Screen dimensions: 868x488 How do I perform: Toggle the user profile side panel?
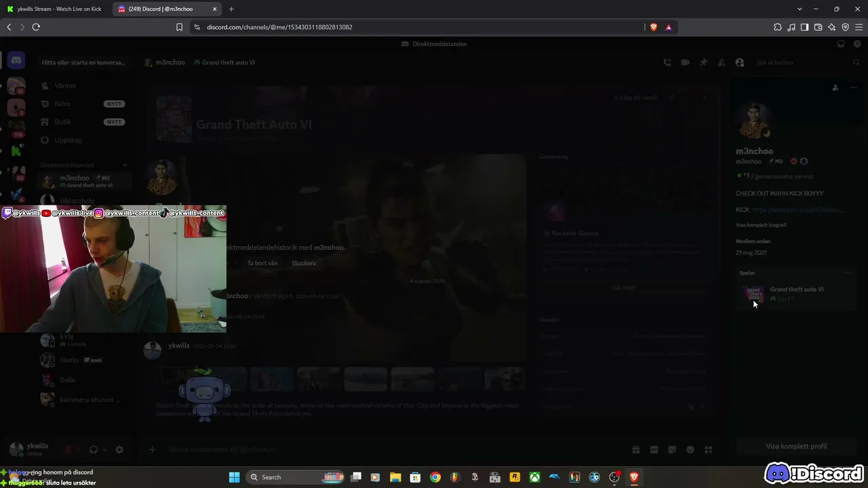coord(740,62)
